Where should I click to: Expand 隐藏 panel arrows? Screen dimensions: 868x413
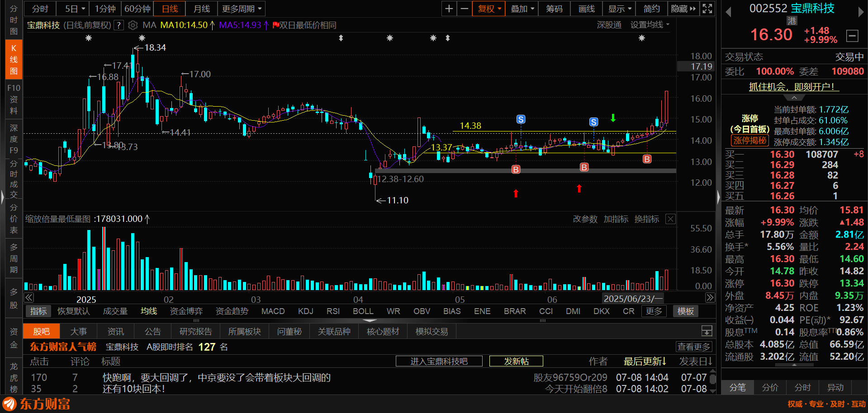click(683, 9)
